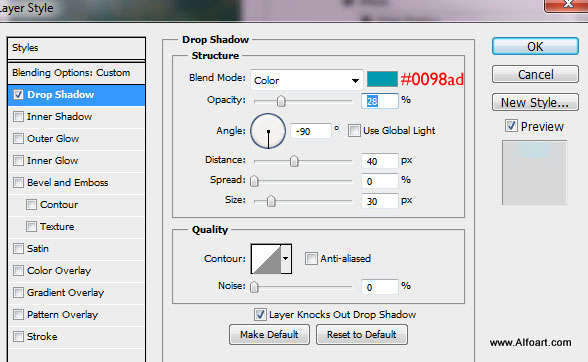The width and height of the screenshot is (588, 362).
Task: Select the Satin style row
Action: coord(76,249)
